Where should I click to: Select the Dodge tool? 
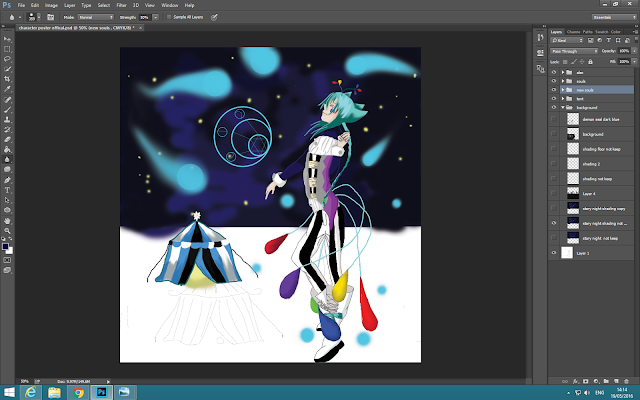[x=7, y=169]
